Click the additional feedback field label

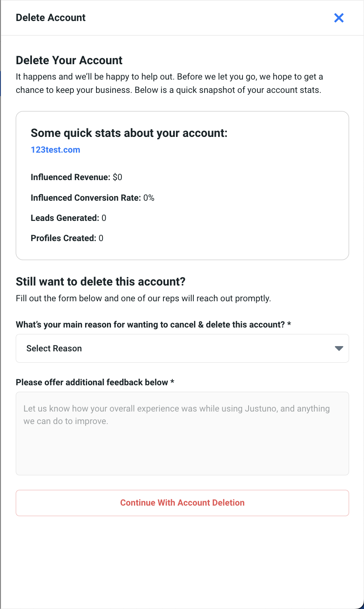(92, 382)
